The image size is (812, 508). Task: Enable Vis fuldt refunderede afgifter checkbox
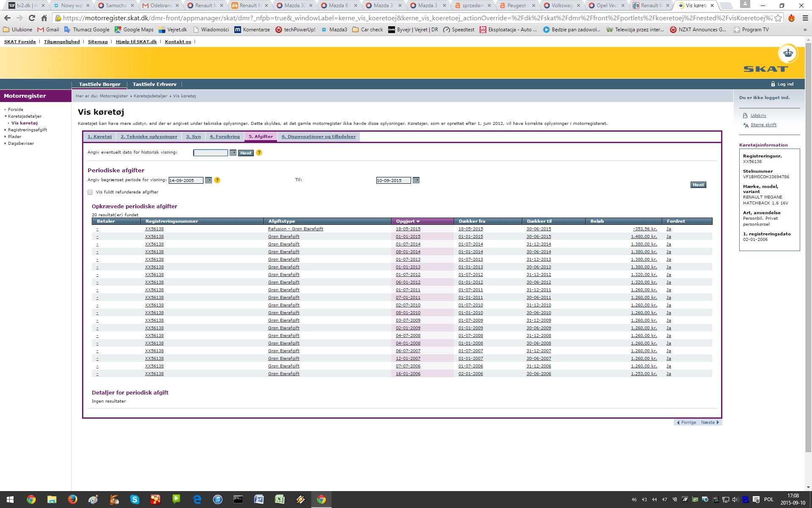pos(90,192)
